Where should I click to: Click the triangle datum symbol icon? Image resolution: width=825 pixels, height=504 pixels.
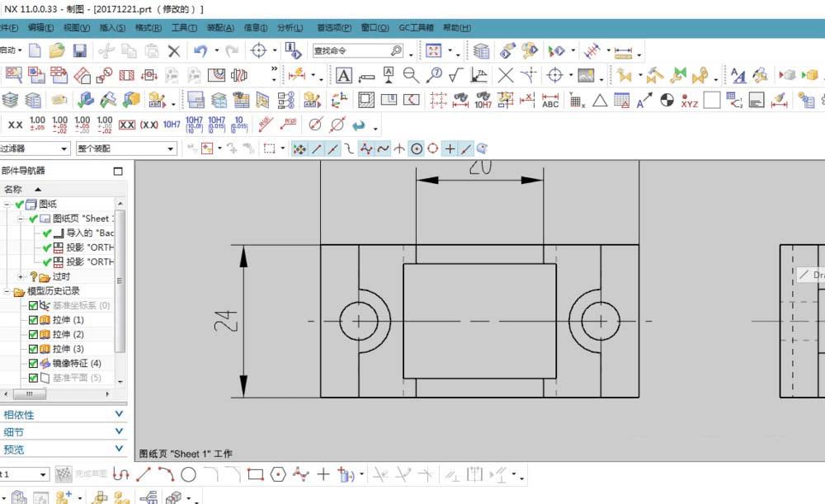(x=600, y=100)
